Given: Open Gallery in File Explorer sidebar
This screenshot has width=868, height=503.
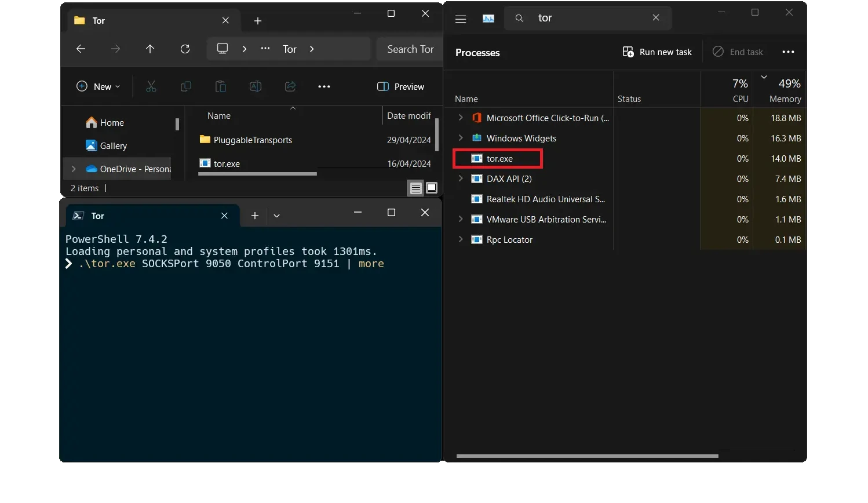Looking at the screenshot, I should coord(106,145).
